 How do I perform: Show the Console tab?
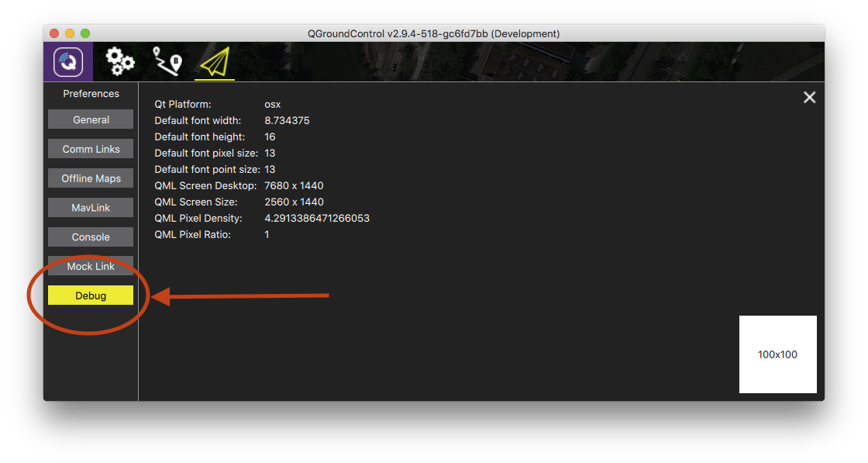pos(91,237)
